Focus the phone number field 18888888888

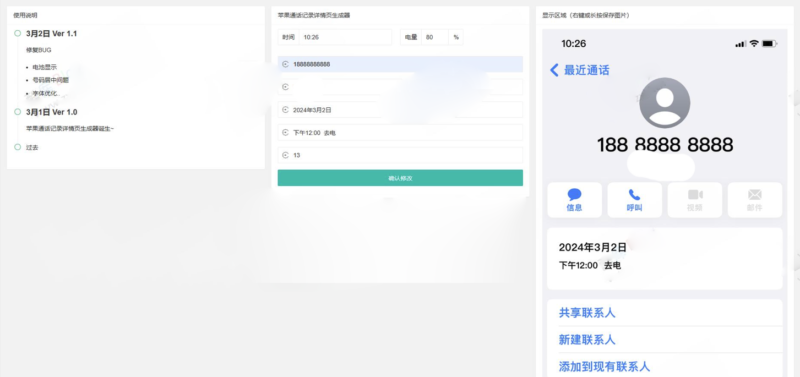tap(400, 64)
